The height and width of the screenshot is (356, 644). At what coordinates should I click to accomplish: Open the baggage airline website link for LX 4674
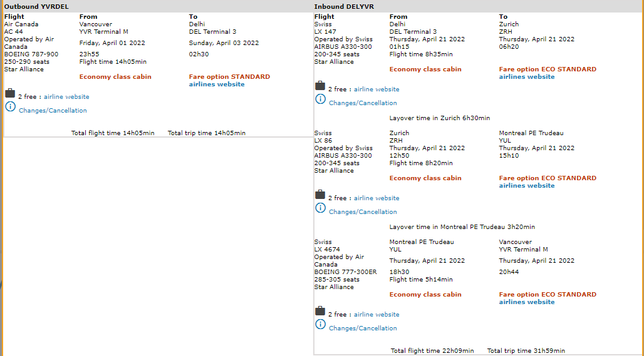[x=377, y=315]
